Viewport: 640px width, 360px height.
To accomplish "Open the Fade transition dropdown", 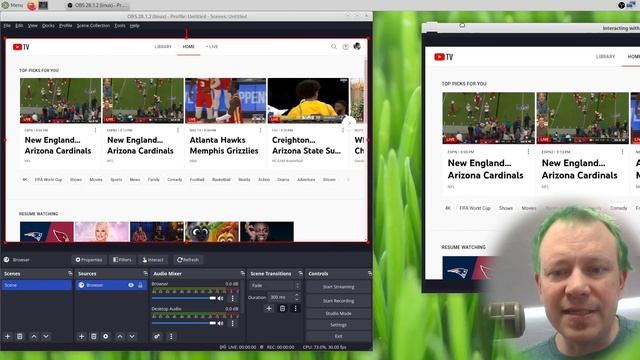I will click(275, 285).
